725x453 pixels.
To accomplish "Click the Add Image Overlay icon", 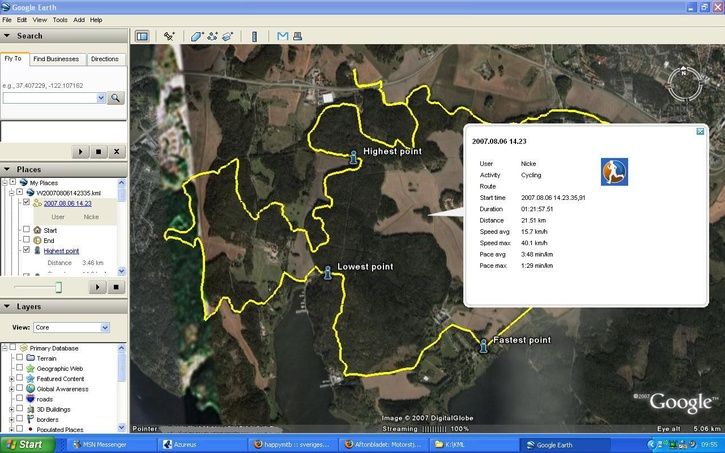I will (228, 36).
